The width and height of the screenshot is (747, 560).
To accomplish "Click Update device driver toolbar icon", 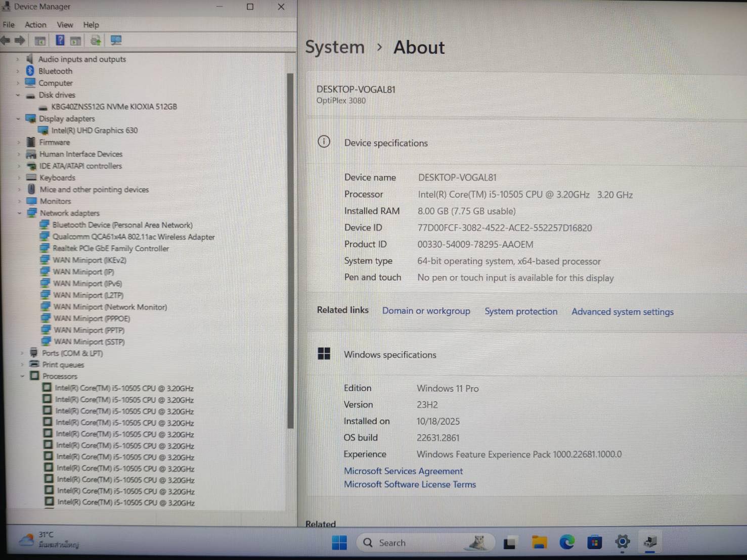I will (95, 40).
